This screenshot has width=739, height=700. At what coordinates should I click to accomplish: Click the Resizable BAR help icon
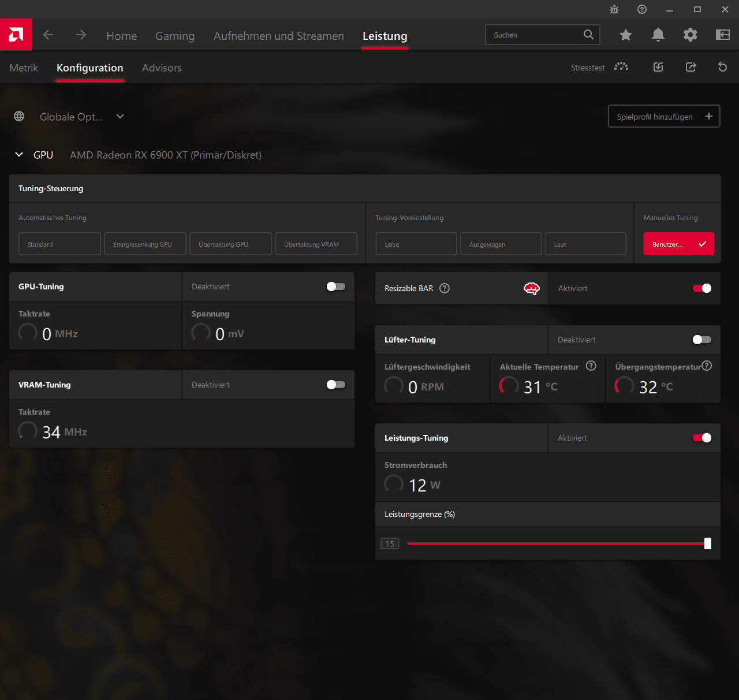point(445,288)
